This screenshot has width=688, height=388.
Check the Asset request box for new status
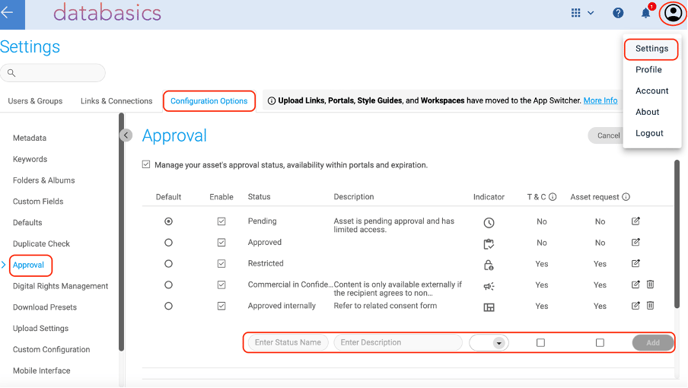600,342
